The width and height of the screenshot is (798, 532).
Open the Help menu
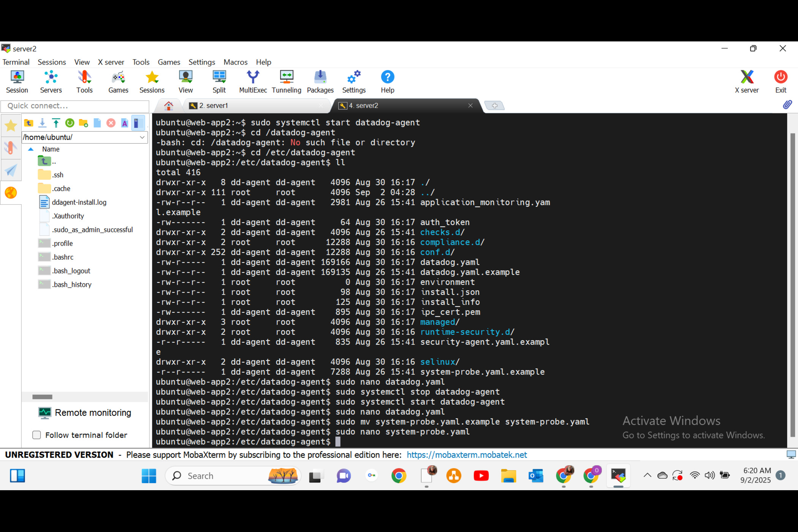click(263, 62)
